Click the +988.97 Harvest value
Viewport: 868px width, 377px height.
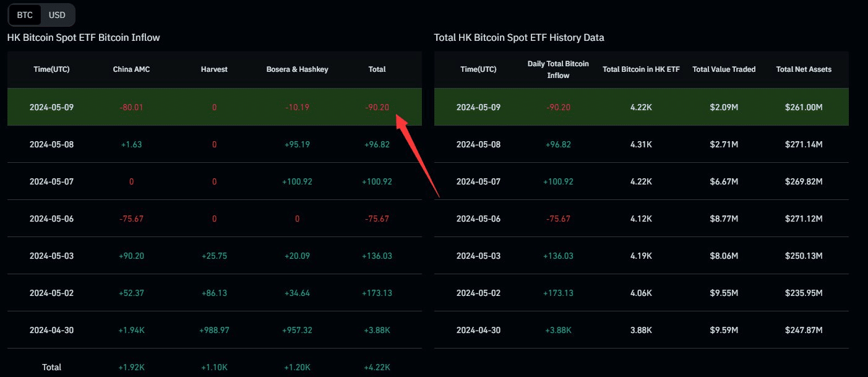click(214, 330)
